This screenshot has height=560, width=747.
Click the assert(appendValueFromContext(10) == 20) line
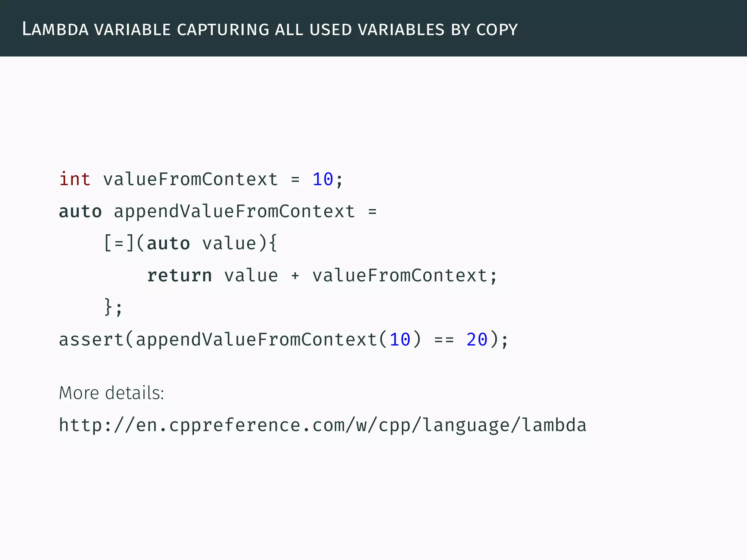pos(283,340)
